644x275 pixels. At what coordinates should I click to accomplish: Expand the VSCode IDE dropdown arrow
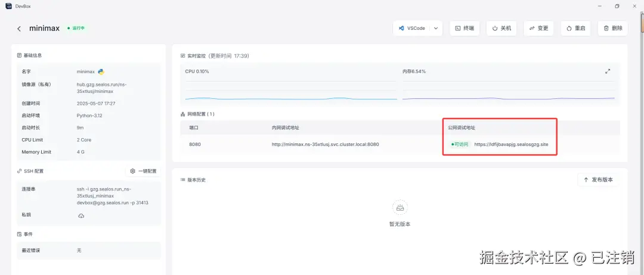click(436, 29)
